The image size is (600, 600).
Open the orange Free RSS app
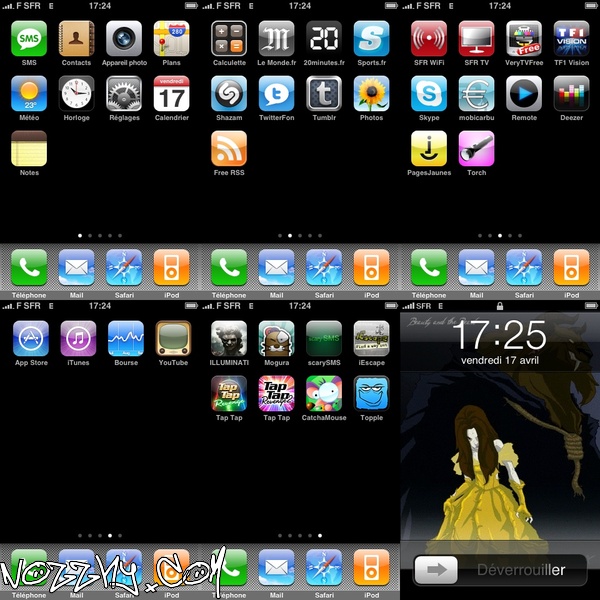(229, 149)
